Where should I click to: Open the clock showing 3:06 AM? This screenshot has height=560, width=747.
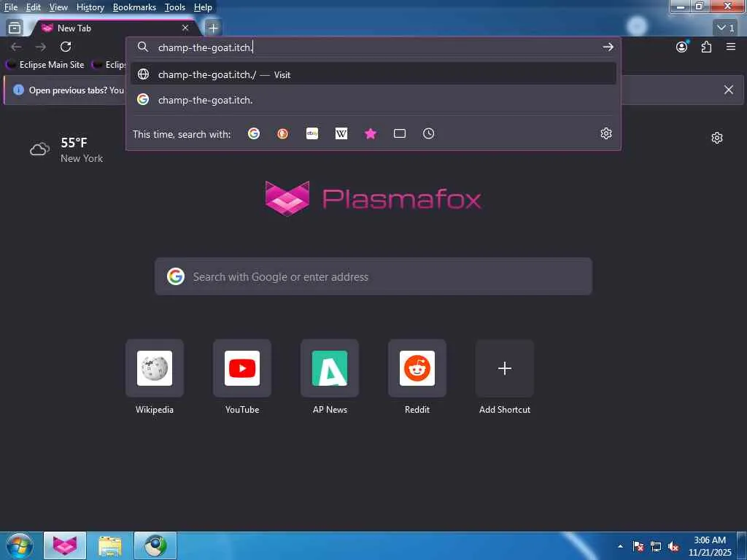[x=710, y=546]
